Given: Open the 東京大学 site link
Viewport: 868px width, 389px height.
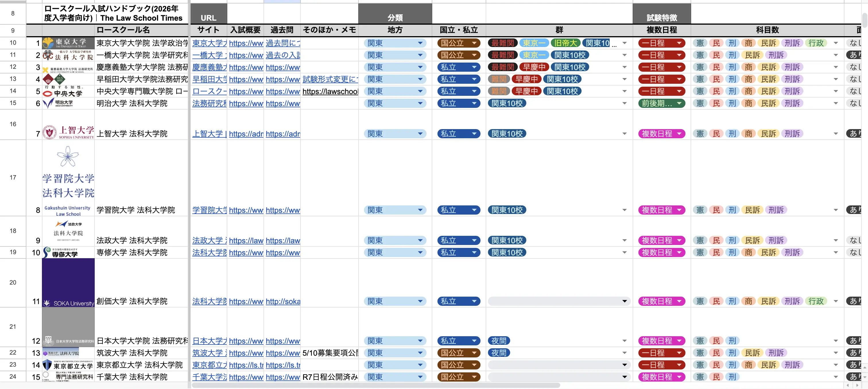Looking at the screenshot, I should pyautogui.click(x=210, y=43).
